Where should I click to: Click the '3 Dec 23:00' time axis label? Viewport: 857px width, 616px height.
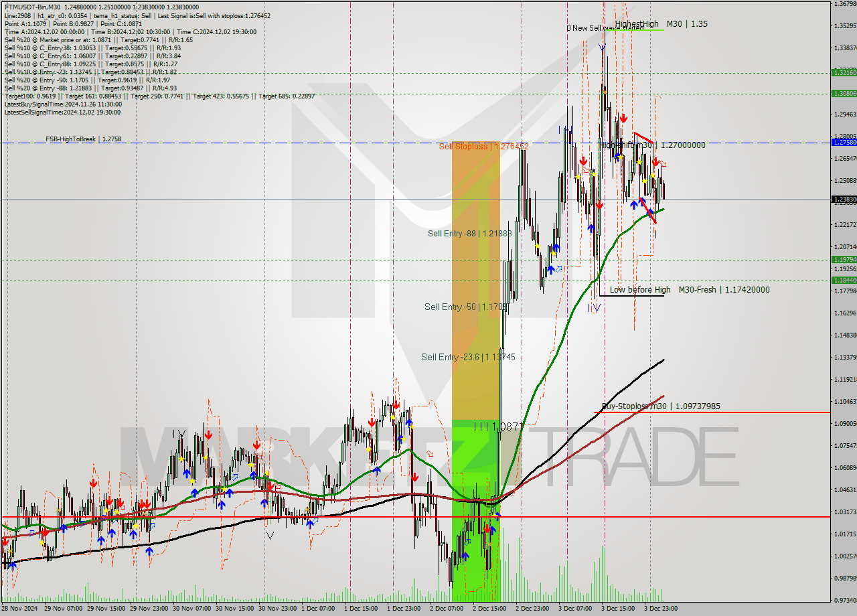661,609
